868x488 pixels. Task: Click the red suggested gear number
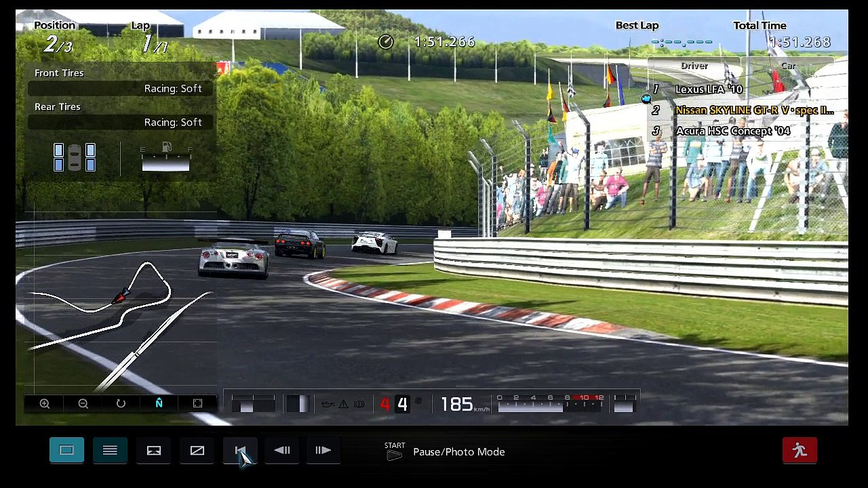coord(385,405)
